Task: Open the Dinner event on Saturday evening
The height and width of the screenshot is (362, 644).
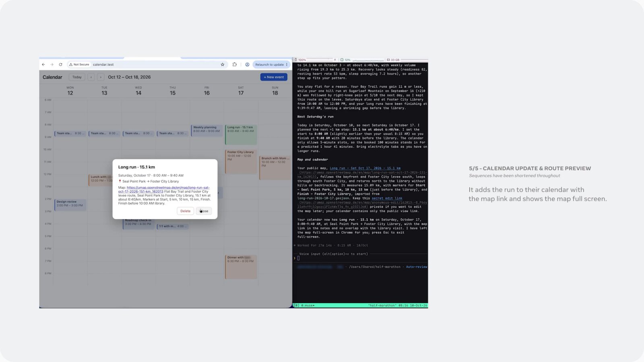Action: coord(241,267)
